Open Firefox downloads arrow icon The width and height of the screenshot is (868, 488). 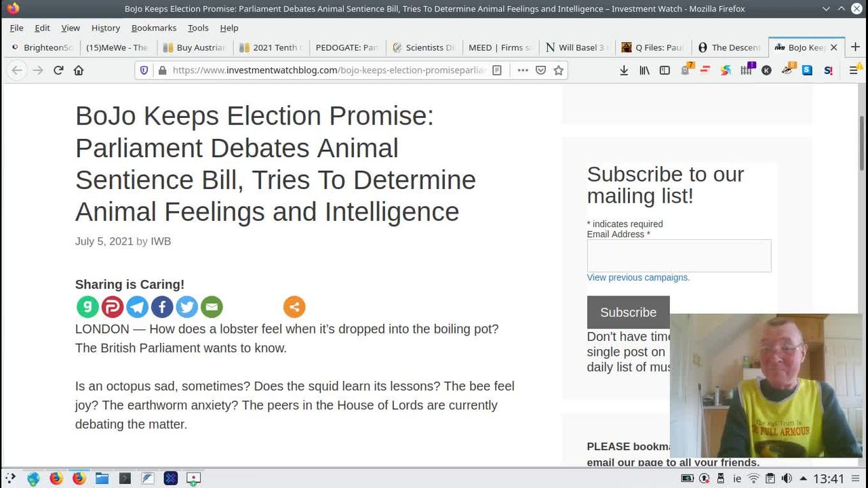(x=624, y=70)
